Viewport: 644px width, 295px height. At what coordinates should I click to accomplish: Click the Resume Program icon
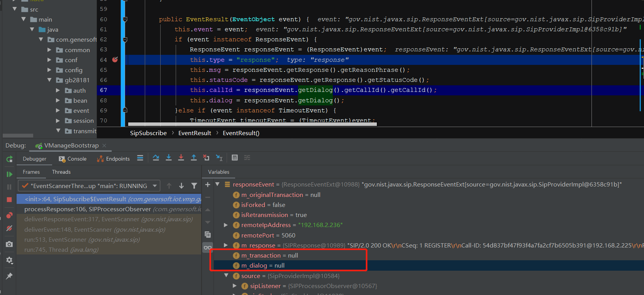click(x=9, y=175)
